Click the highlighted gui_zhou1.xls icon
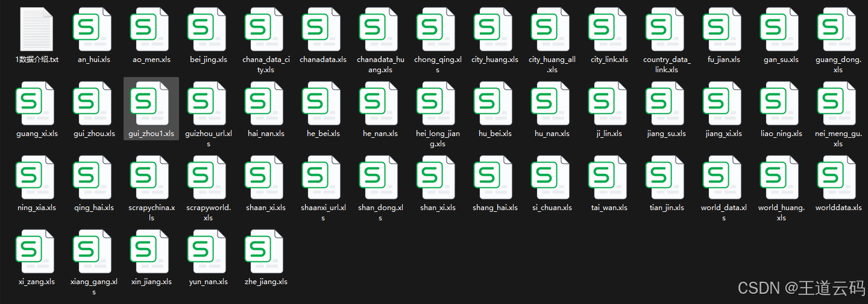Viewport: 868px width, 304px height. pyautogui.click(x=150, y=104)
